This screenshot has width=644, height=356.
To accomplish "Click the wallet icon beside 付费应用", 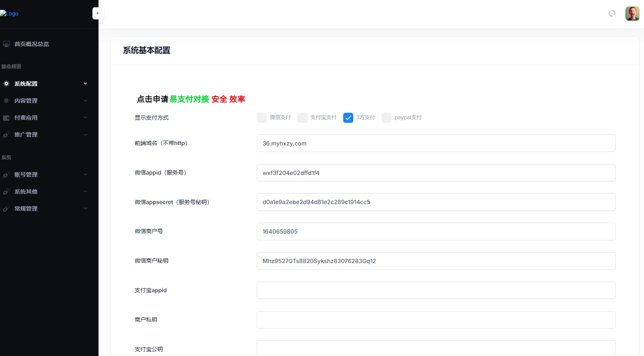I will pos(6,118).
